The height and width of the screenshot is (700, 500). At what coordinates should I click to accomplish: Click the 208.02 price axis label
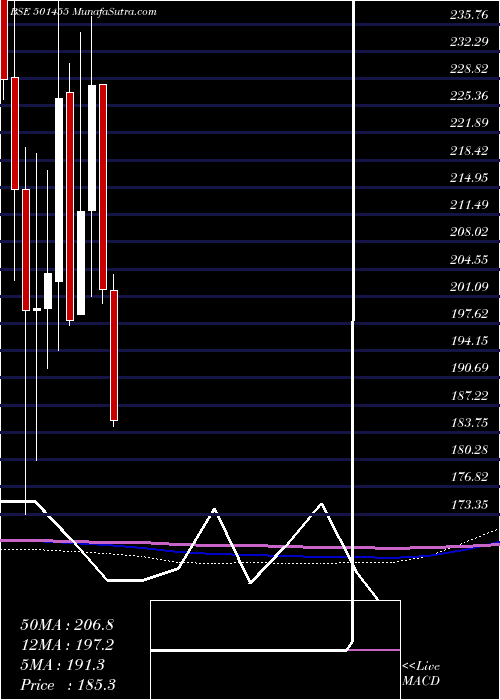pos(469,232)
